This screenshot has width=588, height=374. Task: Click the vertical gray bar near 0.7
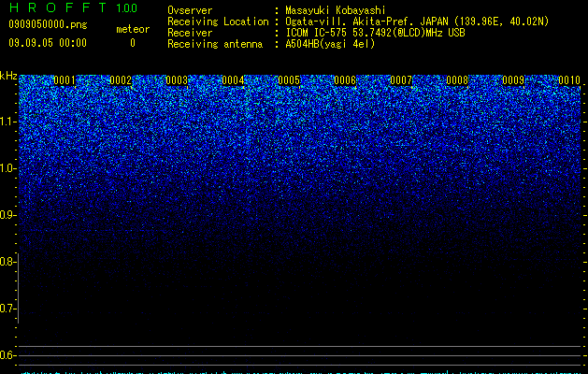pyautogui.click(x=18, y=288)
